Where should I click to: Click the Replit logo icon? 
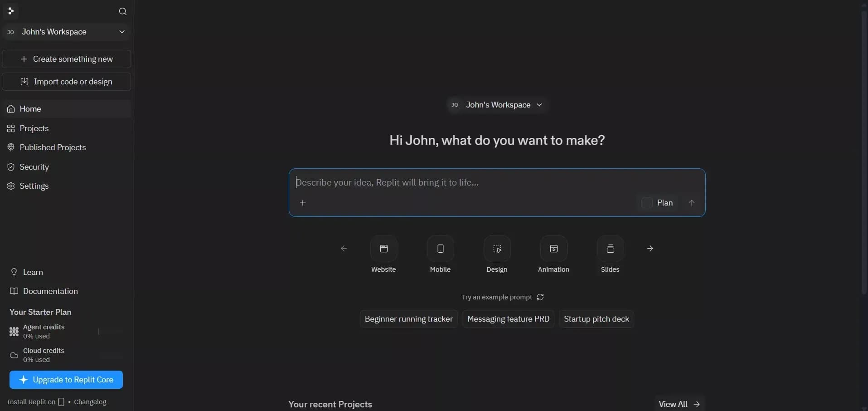click(11, 11)
